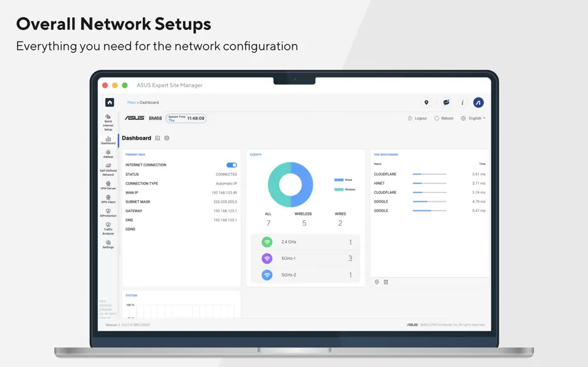Open Quick Internet Setup in the sidebar
This screenshot has height=367, width=588.
tap(108, 123)
